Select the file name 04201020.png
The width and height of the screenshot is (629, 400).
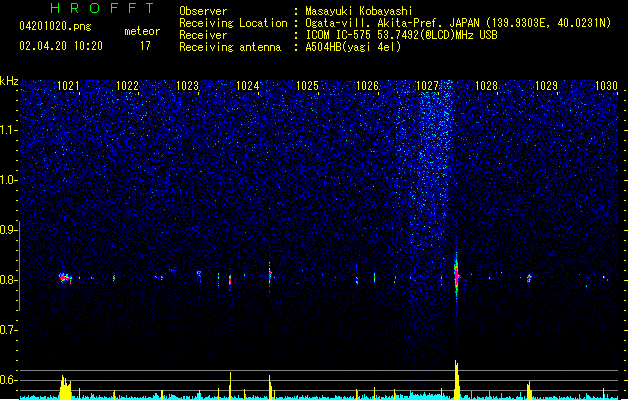(x=55, y=26)
